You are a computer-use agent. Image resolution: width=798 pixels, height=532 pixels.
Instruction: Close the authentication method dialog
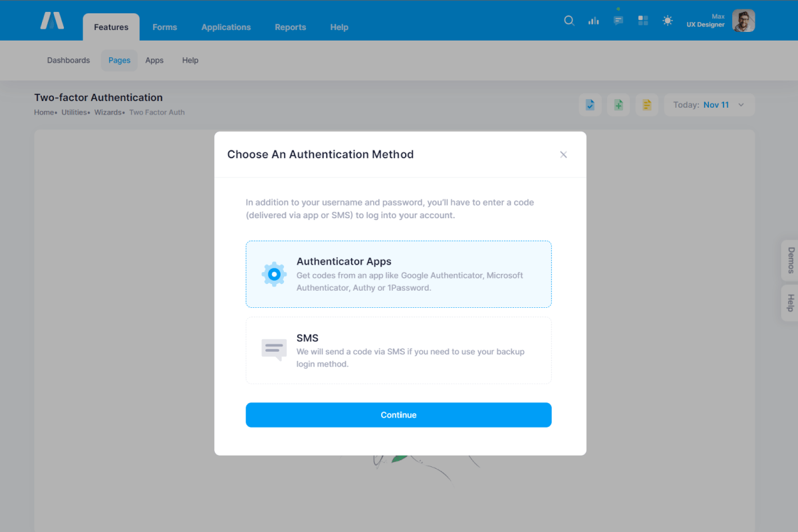coord(563,154)
